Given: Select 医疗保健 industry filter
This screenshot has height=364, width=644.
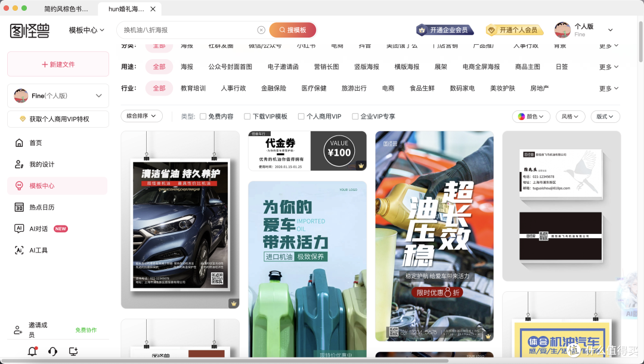Looking at the screenshot, I should point(314,88).
